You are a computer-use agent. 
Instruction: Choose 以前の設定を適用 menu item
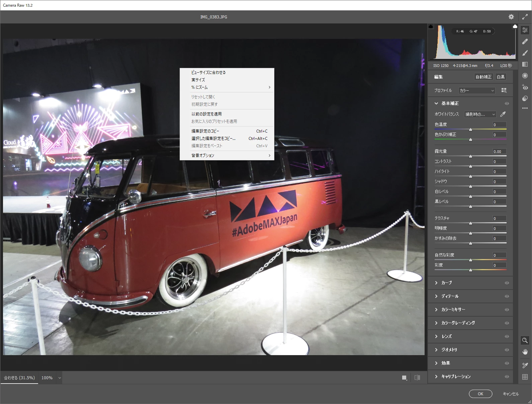click(227, 114)
